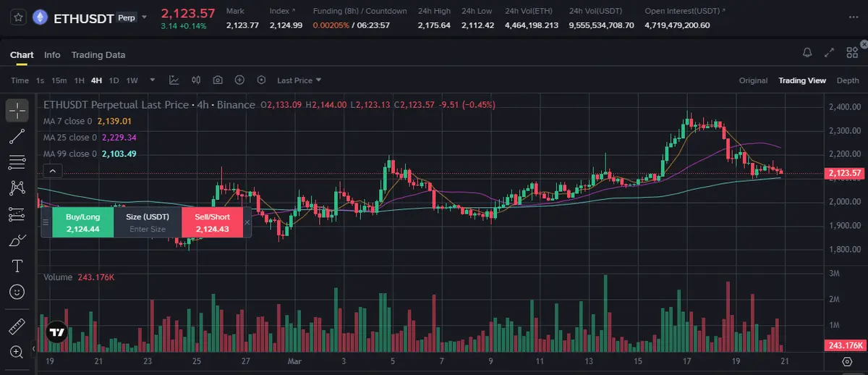Viewport: 868px width, 375px height.
Task: Open chart settings hexagon icon
Action: [x=261, y=80]
